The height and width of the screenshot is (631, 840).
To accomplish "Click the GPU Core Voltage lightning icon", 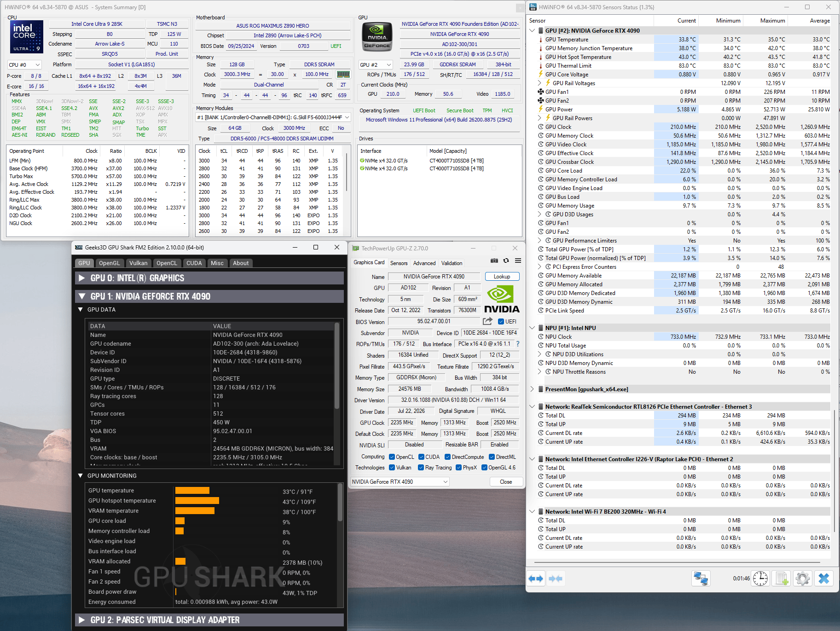I will pyautogui.click(x=541, y=75).
